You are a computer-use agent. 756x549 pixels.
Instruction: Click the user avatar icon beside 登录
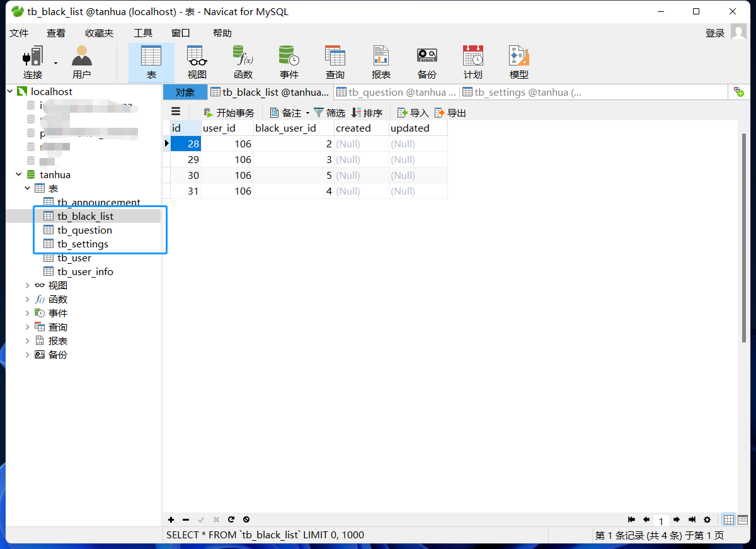738,32
